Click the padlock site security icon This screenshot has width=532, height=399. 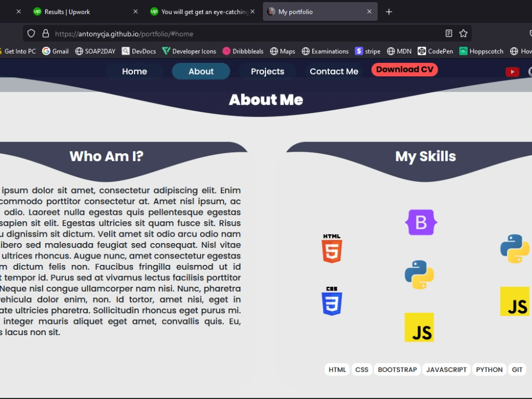(x=45, y=34)
